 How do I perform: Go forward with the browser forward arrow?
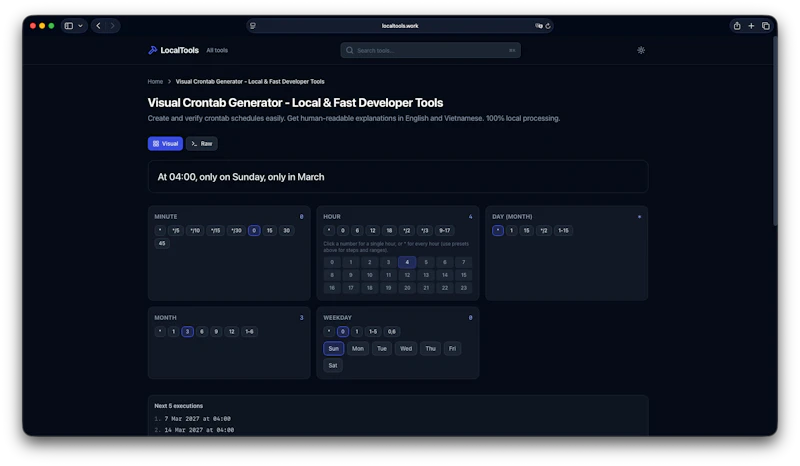click(x=112, y=26)
